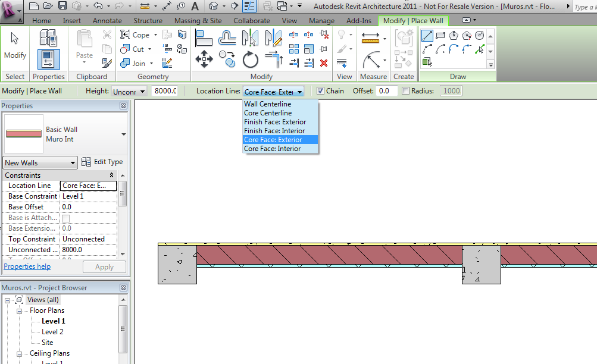Toggle the Chain checkbox
597x364 pixels.
(321, 91)
